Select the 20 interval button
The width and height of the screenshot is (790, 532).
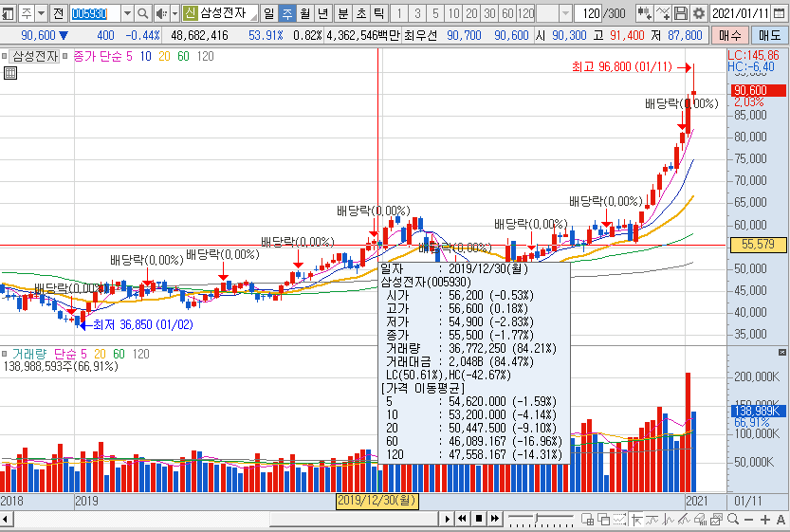click(x=472, y=13)
